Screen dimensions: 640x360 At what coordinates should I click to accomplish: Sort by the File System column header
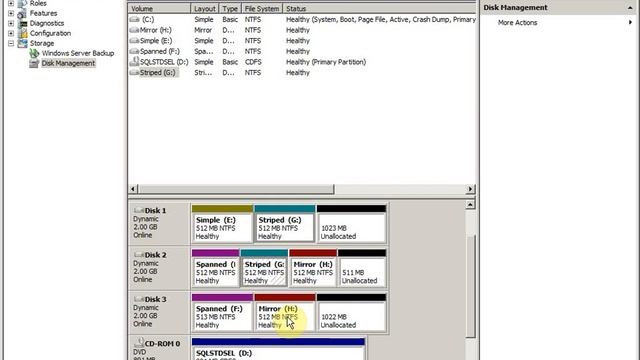tap(262, 8)
